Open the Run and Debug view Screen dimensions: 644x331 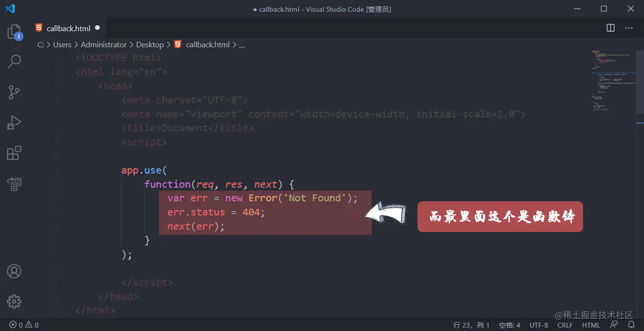[14, 122]
